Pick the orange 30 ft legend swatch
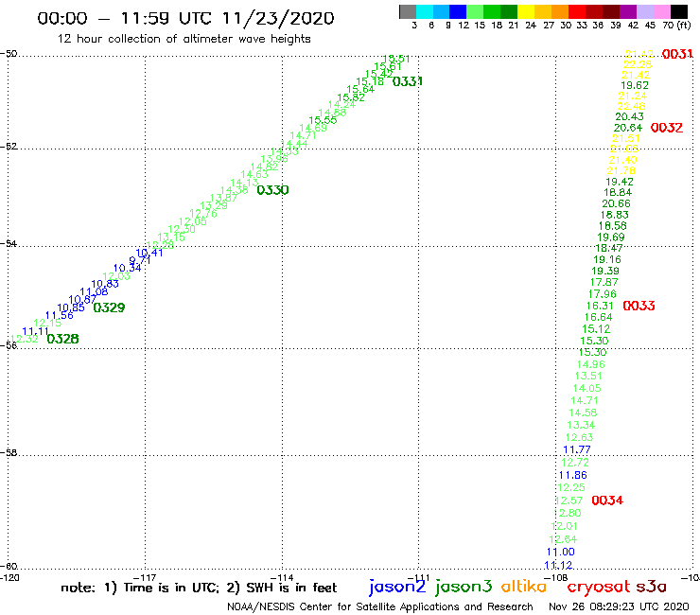 point(560,11)
